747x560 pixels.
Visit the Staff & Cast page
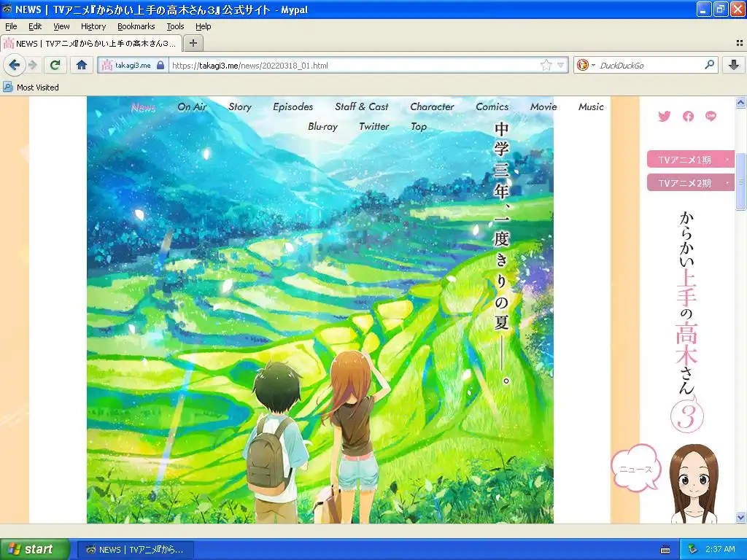362,107
